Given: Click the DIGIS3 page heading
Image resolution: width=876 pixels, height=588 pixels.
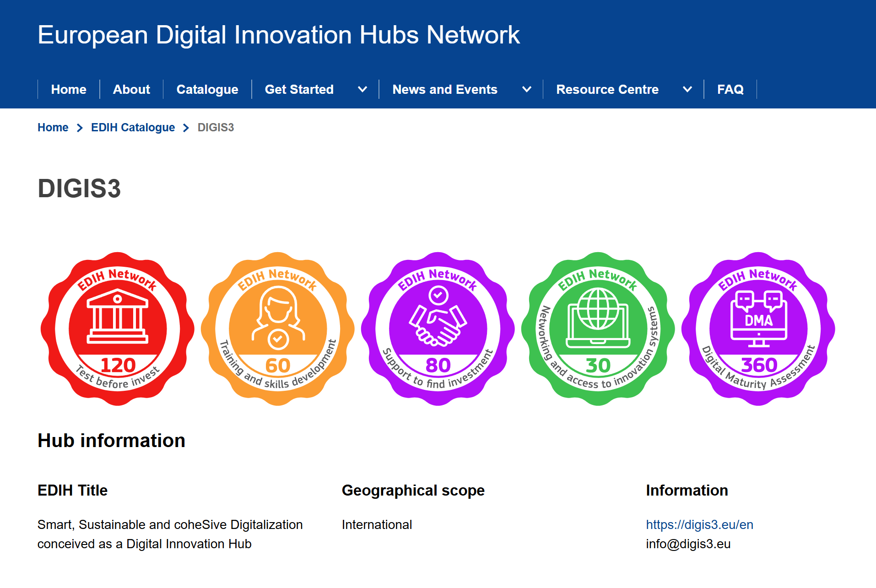Looking at the screenshot, I should point(79,188).
